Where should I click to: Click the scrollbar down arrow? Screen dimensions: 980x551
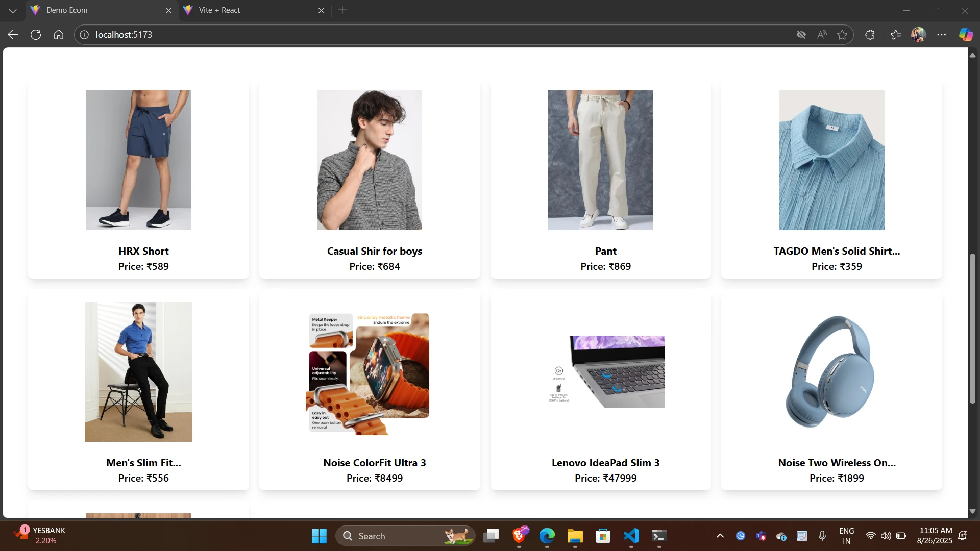click(x=972, y=511)
